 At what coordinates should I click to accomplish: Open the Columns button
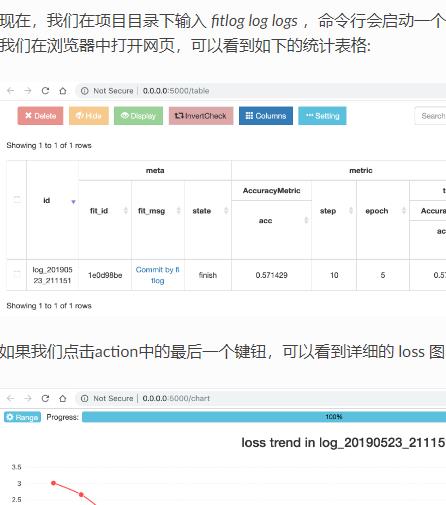(266, 116)
